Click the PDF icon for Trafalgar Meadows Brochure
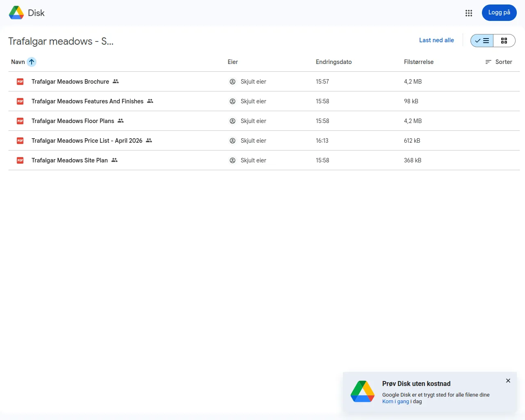Viewport: 525px width, 420px height. coord(20,81)
